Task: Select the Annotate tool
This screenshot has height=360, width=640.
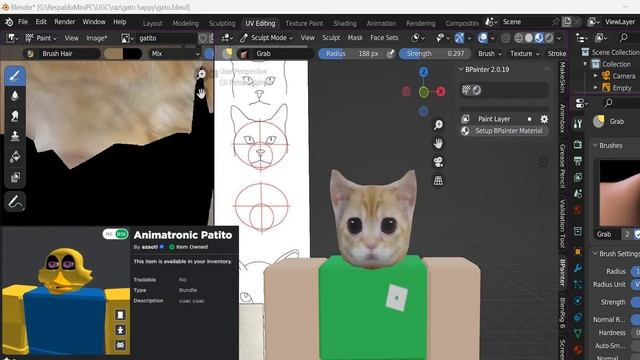Action: pos(15,202)
